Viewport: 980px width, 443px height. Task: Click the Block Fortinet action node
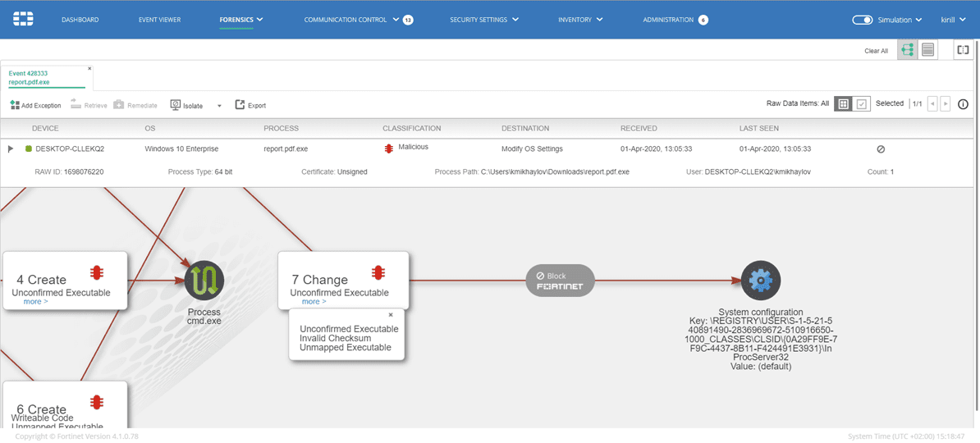(560, 281)
